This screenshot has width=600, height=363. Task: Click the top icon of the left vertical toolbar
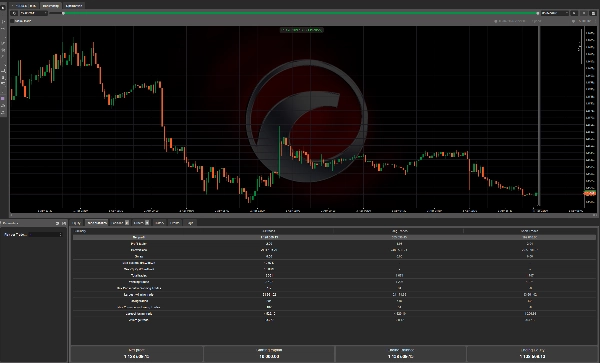pyautogui.click(x=3, y=7)
